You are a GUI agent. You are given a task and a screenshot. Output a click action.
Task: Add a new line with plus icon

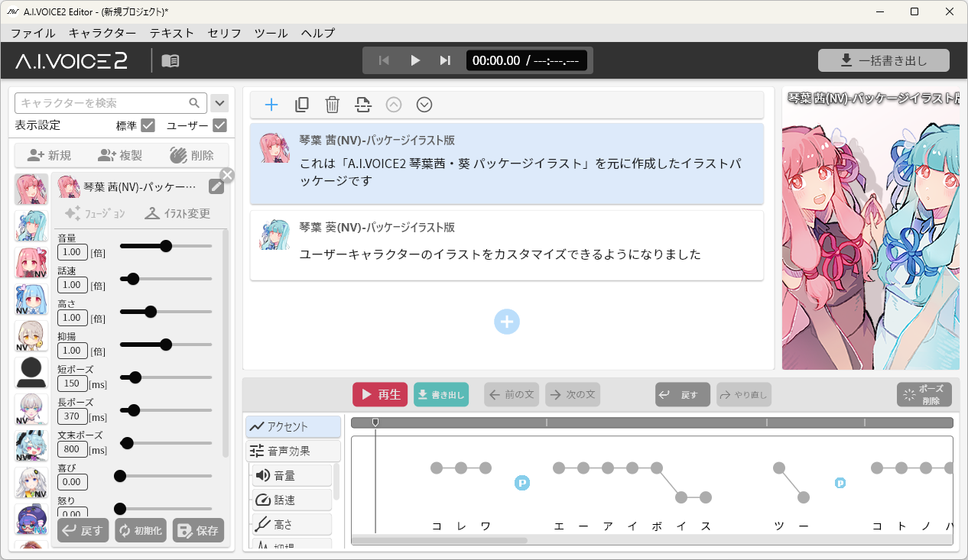pos(271,105)
